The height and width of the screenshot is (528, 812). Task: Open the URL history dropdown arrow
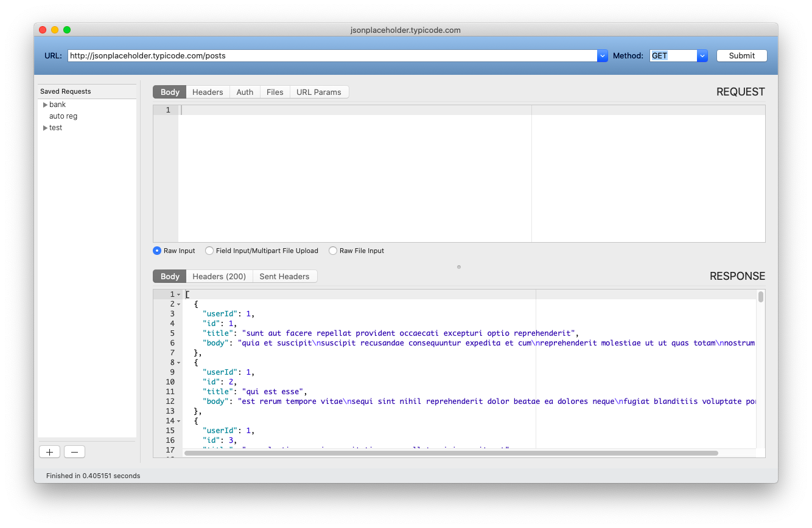pos(603,55)
